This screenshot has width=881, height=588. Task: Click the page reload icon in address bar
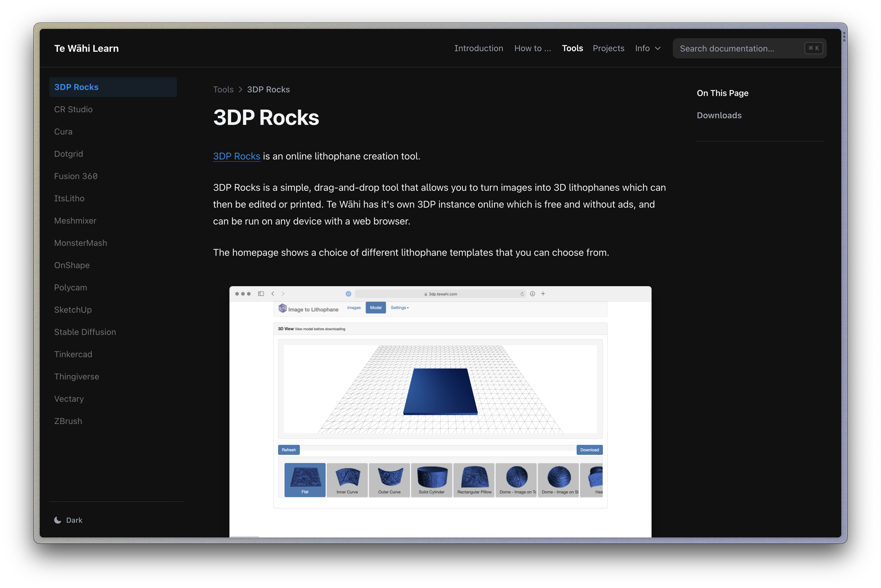pyautogui.click(x=522, y=294)
